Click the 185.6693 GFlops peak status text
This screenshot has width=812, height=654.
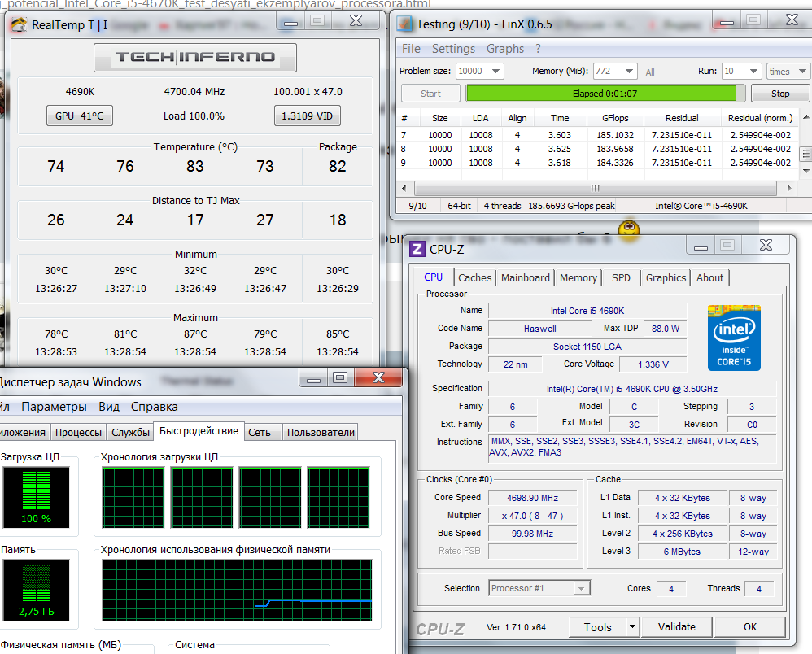(571, 206)
